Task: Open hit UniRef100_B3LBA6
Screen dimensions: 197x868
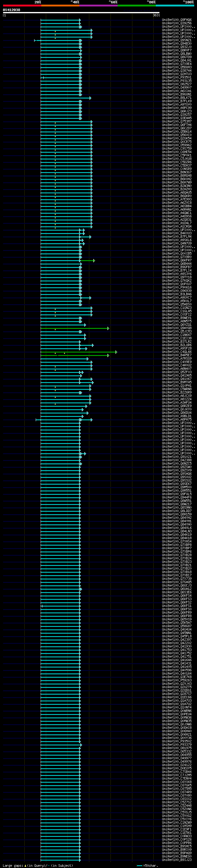Action: [x=177, y=294]
